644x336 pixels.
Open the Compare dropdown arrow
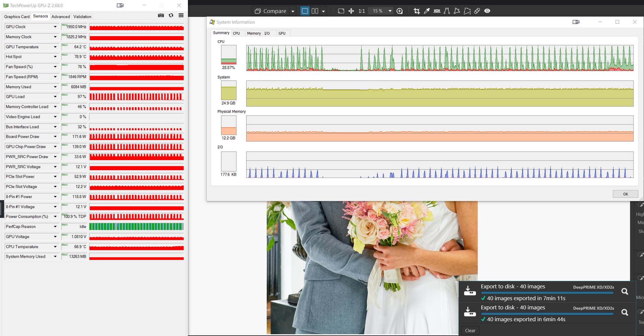click(x=293, y=11)
